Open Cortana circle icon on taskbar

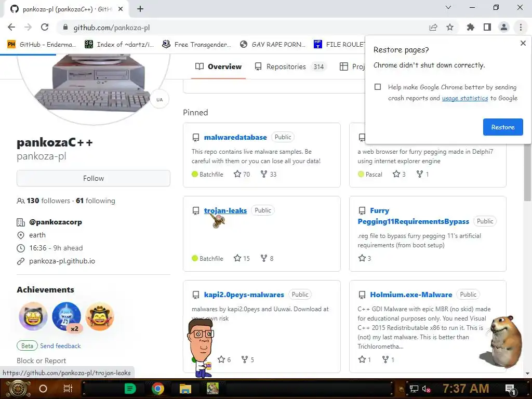point(43,389)
